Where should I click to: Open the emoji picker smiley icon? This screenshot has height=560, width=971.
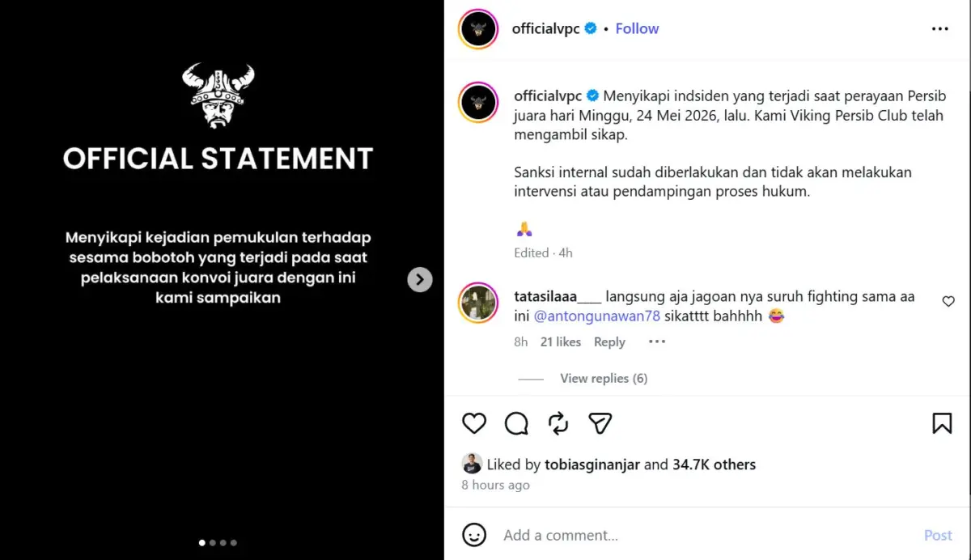point(474,535)
